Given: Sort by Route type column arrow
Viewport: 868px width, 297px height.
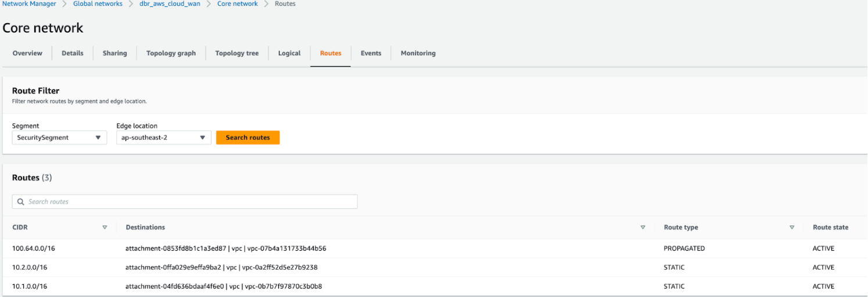Looking at the screenshot, I should point(792,227).
